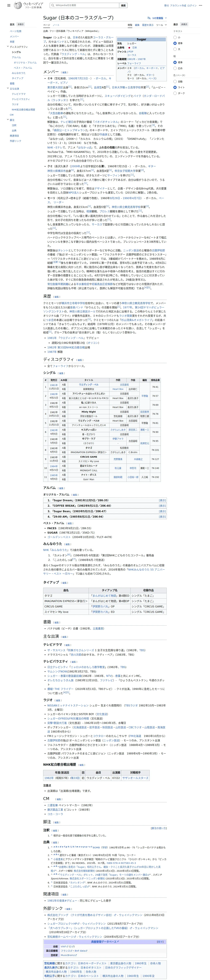Click the 検索 button

123,5
